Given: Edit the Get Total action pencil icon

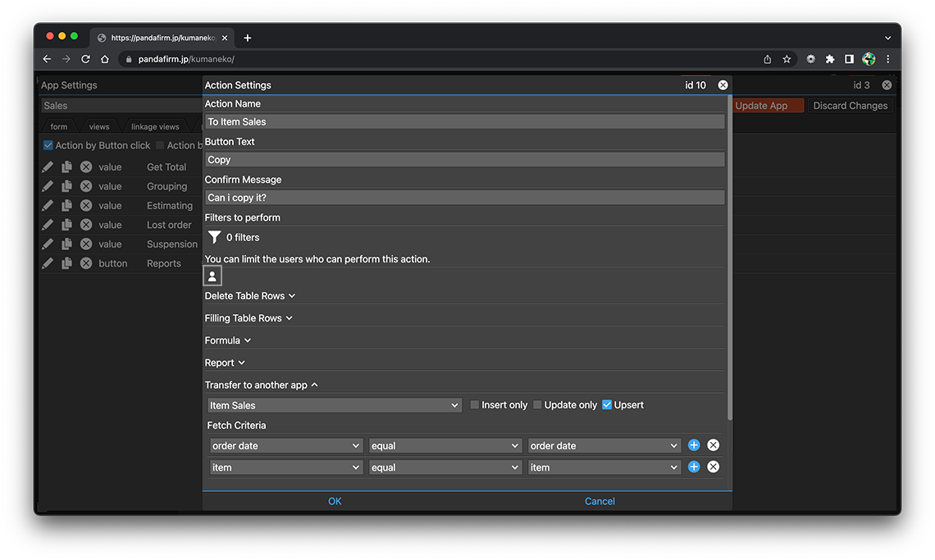Looking at the screenshot, I should click(x=48, y=166).
